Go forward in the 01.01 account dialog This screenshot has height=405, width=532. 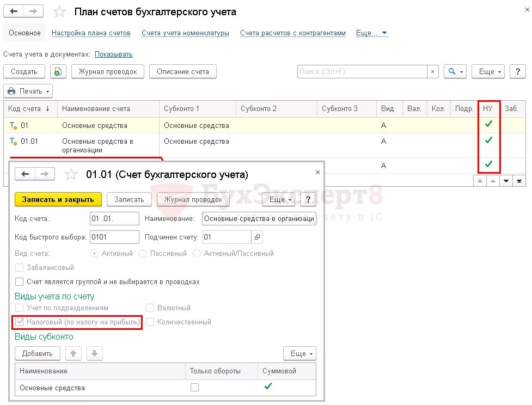click(45, 174)
